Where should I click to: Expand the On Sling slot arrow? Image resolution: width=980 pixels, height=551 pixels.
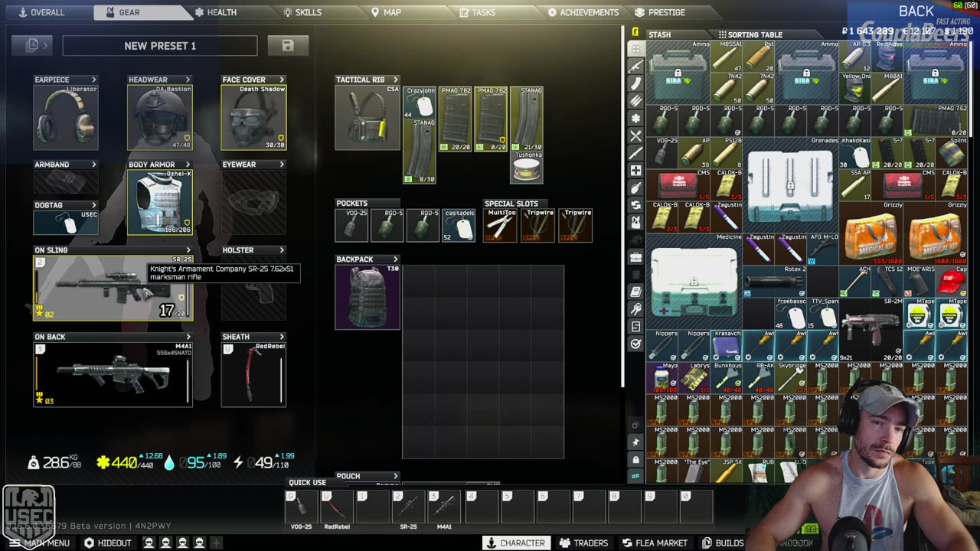188,250
